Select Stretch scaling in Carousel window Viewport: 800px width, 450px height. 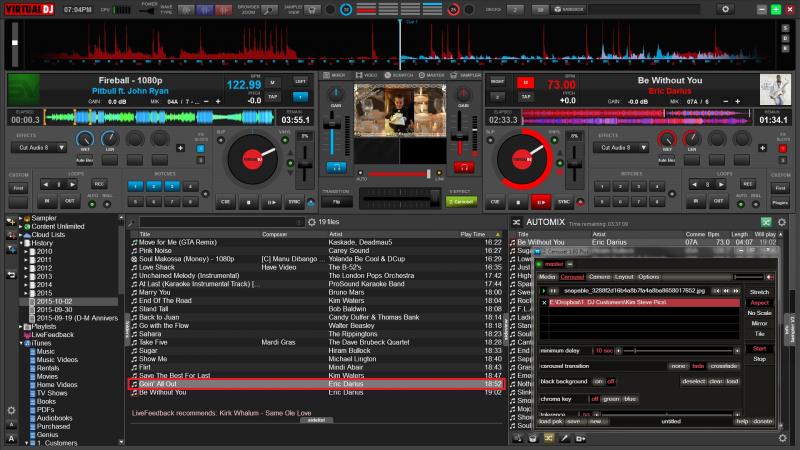[x=759, y=292]
